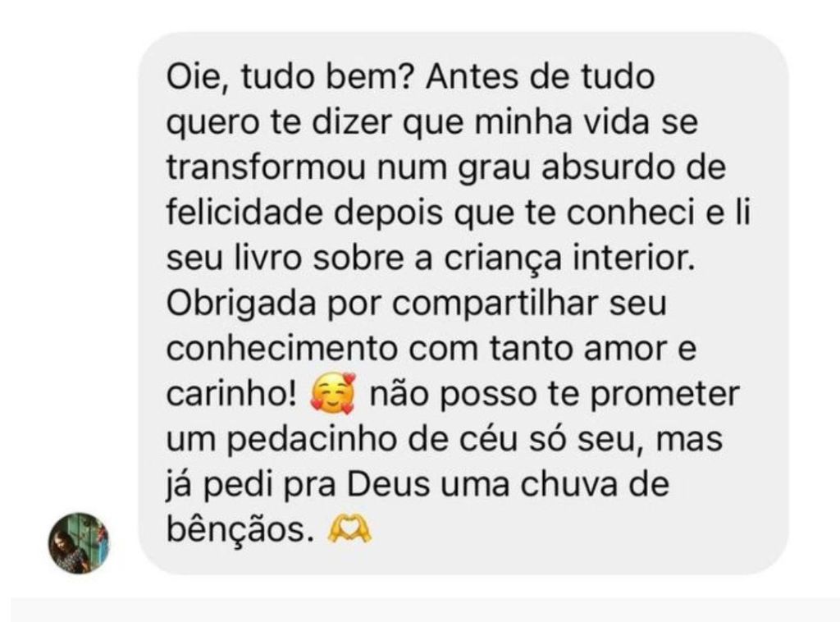The image size is (840, 622).
Task: Click the word "Obrigada" in the message
Action: pos(241,304)
